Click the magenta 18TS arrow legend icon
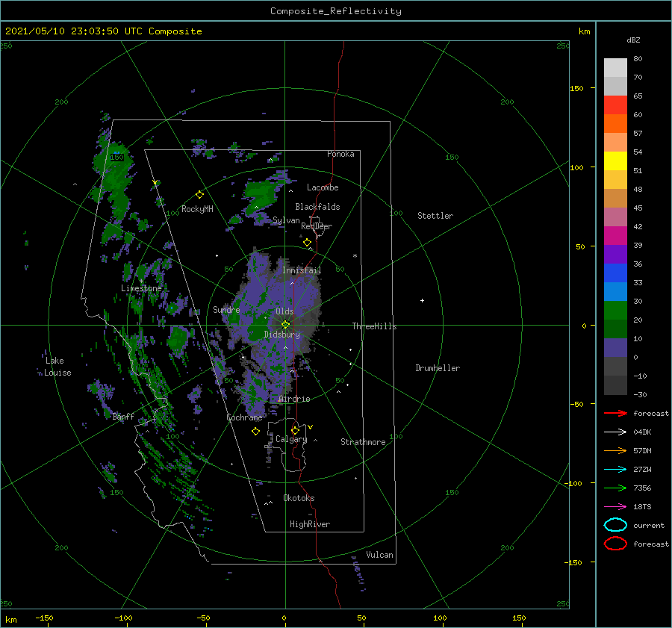The height and width of the screenshot is (628, 672). tap(615, 507)
